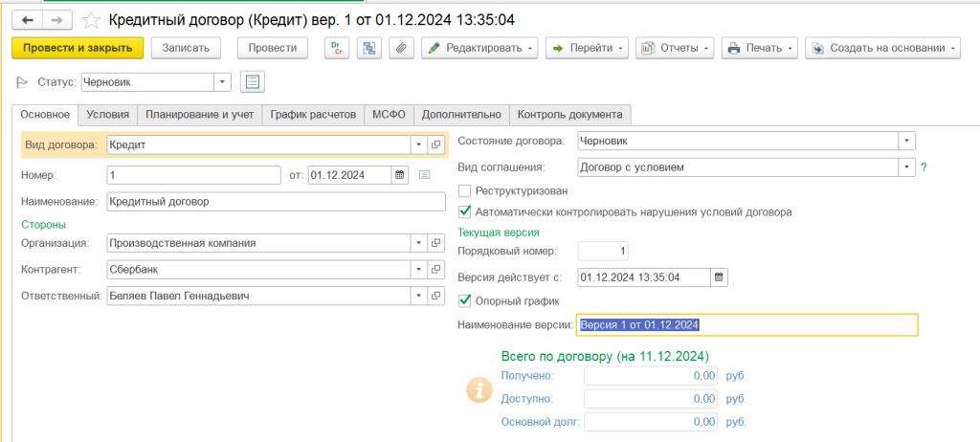Screen dimensions: 980x442
Task: Click the Наименование версии field
Action: click(x=747, y=325)
